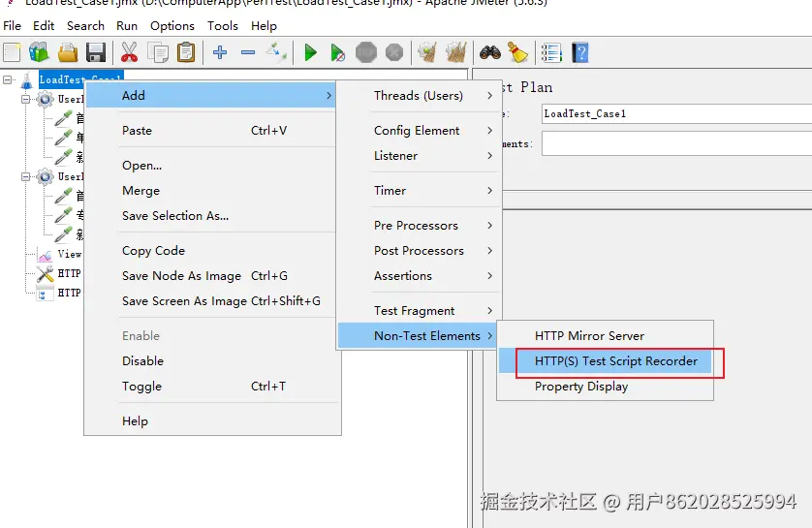Open the Help menu in menu bar
The image size is (812, 528).
264,26
